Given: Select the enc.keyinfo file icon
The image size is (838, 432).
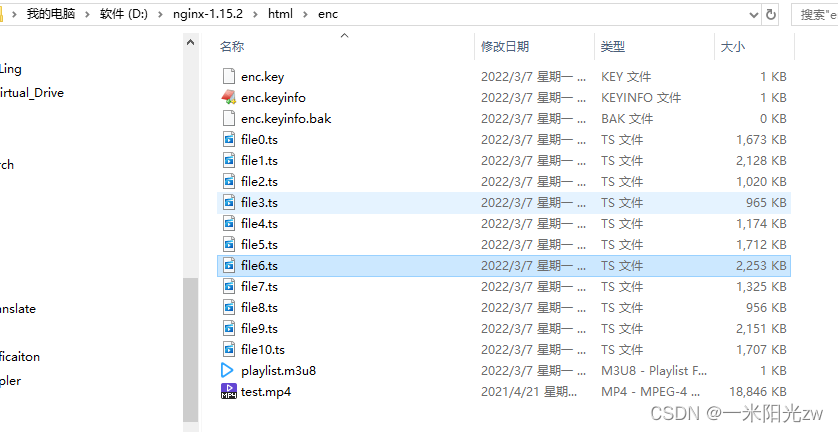Looking at the screenshot, I should pyautogui.click(x=228, y=97).
